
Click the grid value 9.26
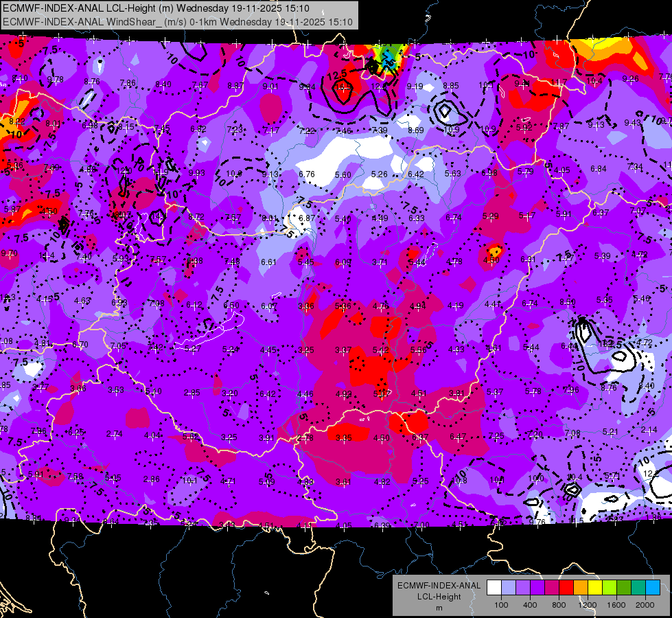tap(630, 78)
